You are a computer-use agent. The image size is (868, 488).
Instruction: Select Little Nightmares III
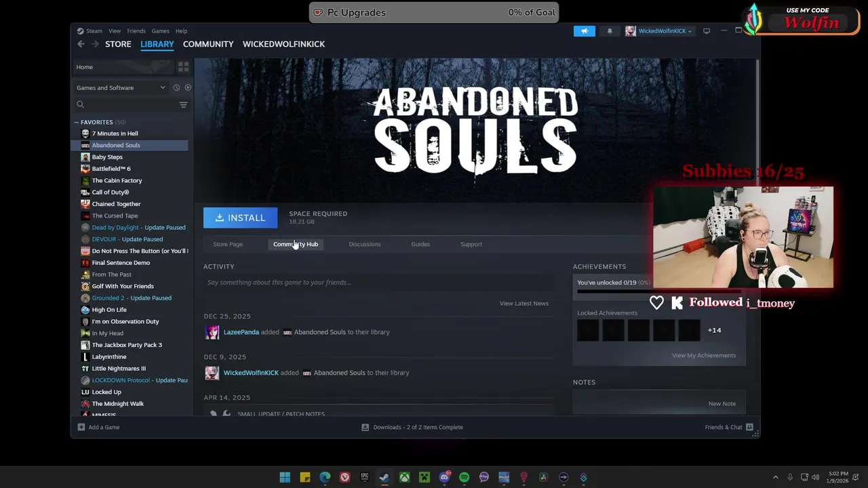(x=119, y=369)
